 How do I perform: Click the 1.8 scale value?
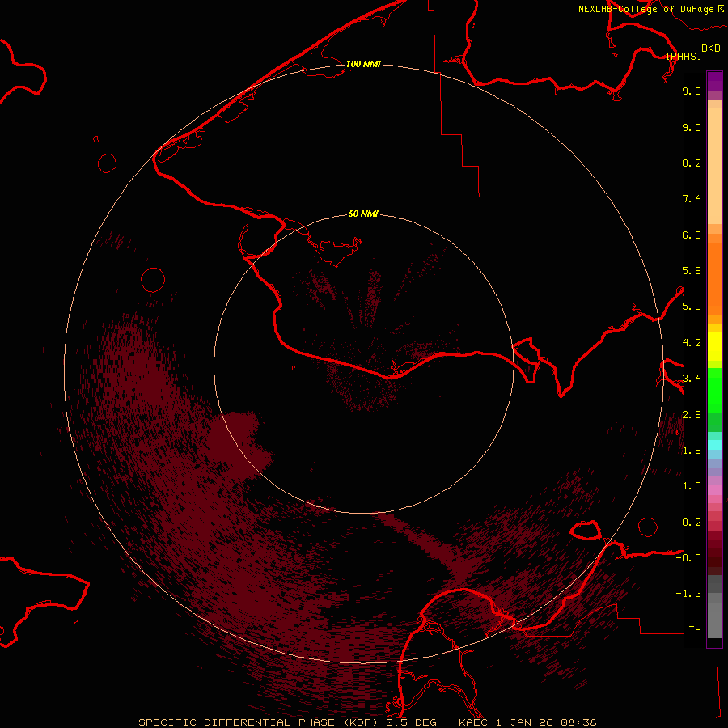(x=692, y=451)
